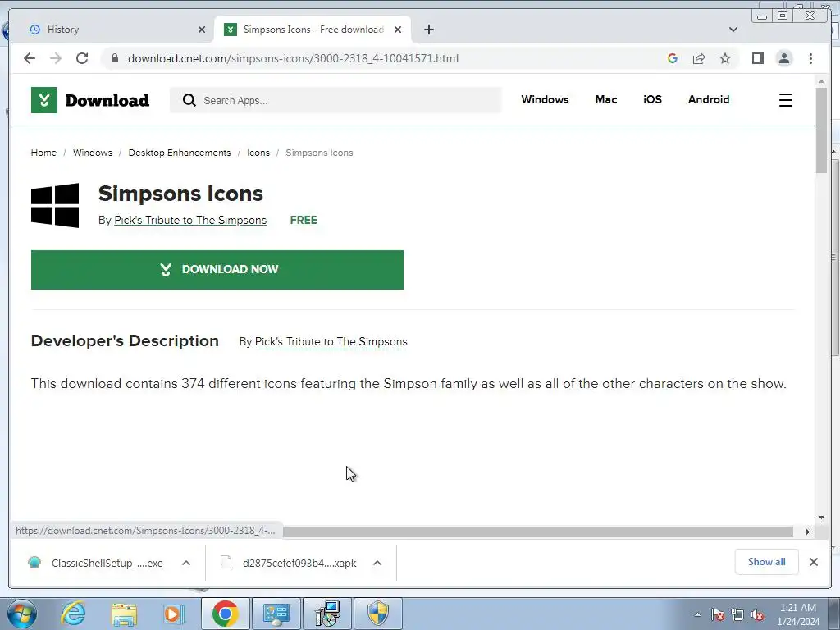This screenshot has width=840, height=630.
Task: Open Chrome side panel
Action: [x=757, y=58]
